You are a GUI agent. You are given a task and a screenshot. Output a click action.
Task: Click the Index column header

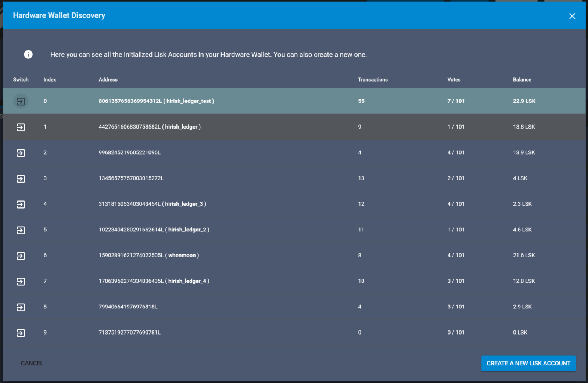(50, 79)
